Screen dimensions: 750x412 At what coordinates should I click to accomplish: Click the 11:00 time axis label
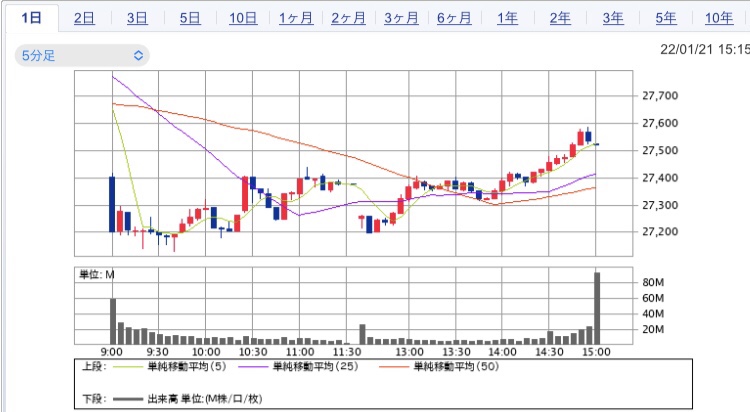point(300,352)
